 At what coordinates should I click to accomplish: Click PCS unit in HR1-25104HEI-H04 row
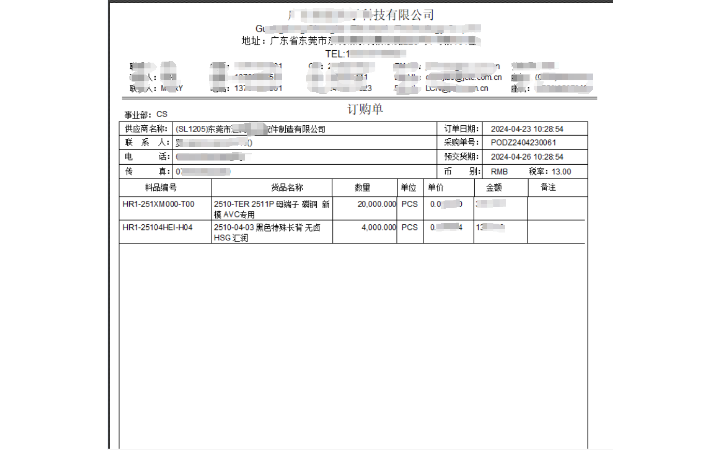click(410, 227)
